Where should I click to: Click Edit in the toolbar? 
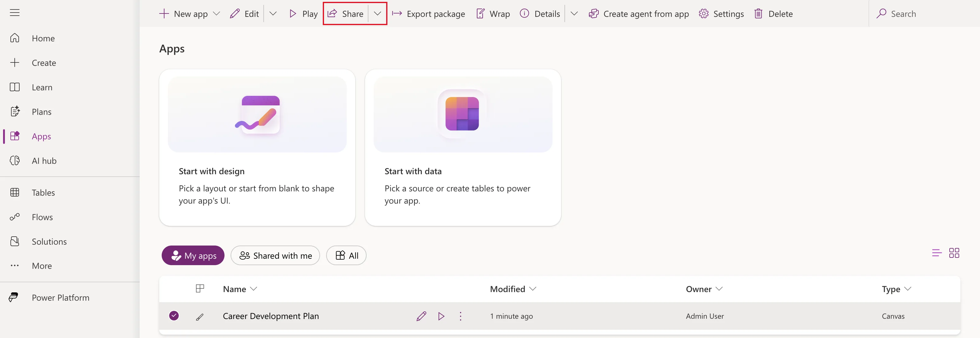coord(245,14)
